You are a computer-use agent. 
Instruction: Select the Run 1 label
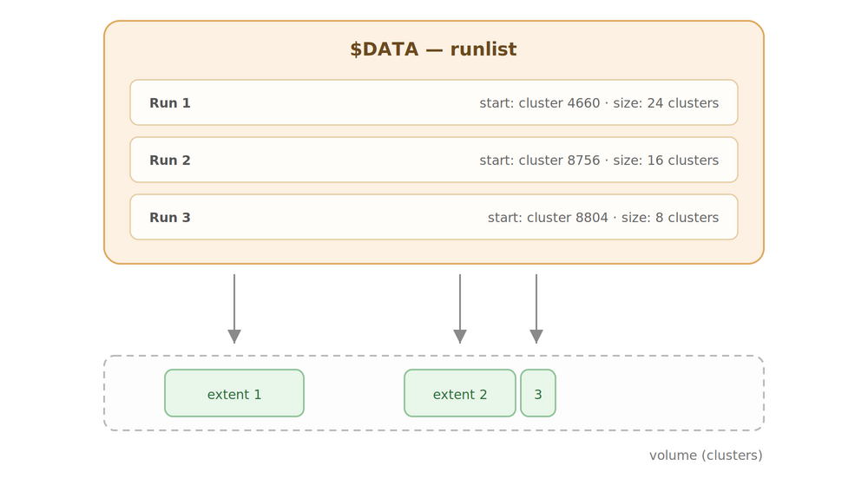point(170,103)
